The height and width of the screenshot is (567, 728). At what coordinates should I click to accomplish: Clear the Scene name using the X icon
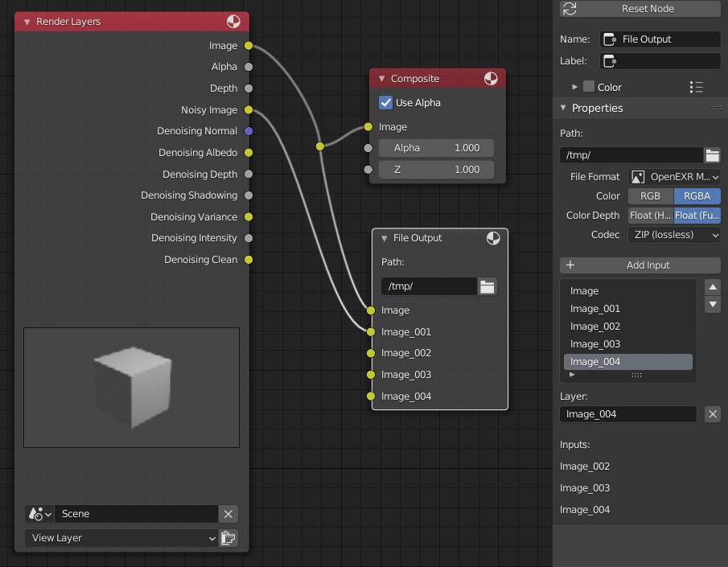(x=228, y=513)
